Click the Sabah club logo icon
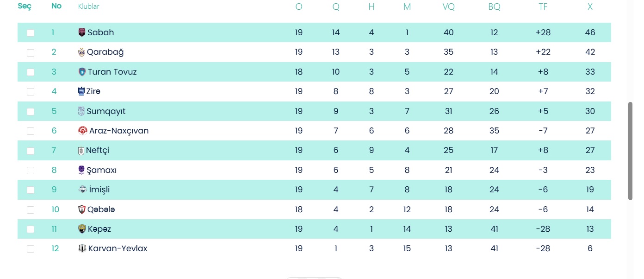This screenshot has width=644, height=279. point(82,32)
